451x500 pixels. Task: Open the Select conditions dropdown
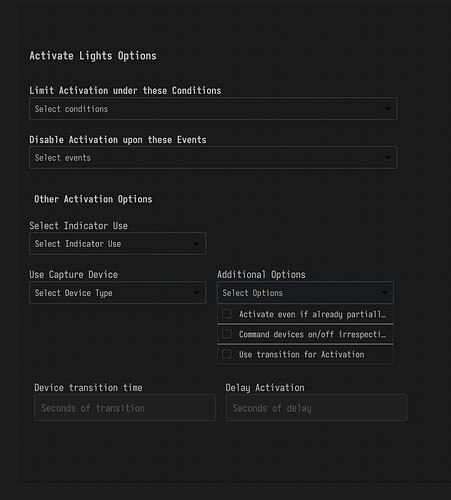tap(213, 109)
